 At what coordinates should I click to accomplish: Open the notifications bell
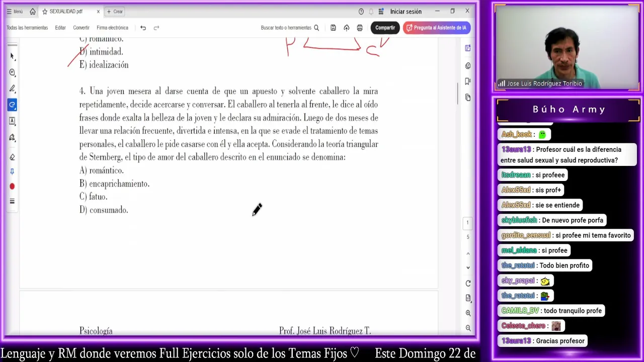(371, 12)
